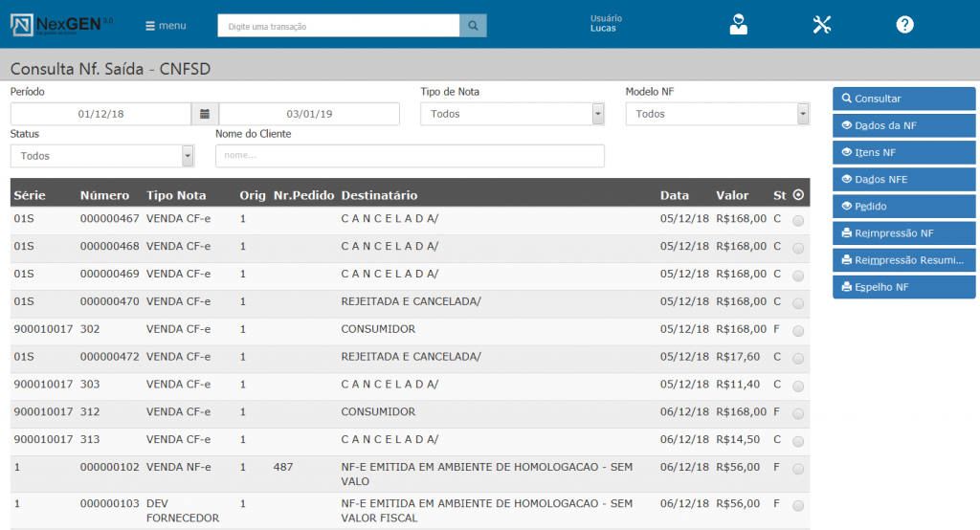
Task: Click the Espelho NF button
Action: click(x=903, y=287)
